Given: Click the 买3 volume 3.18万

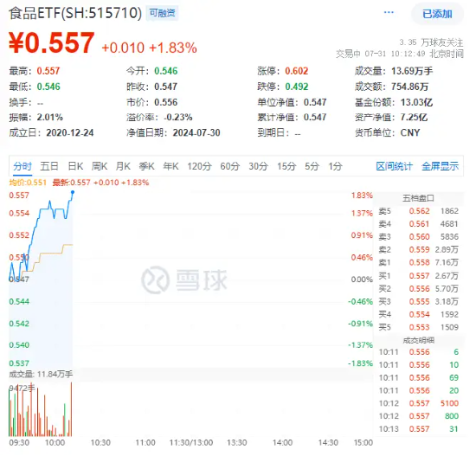Looking at the screenshot, I should click(x=447, y=301).
